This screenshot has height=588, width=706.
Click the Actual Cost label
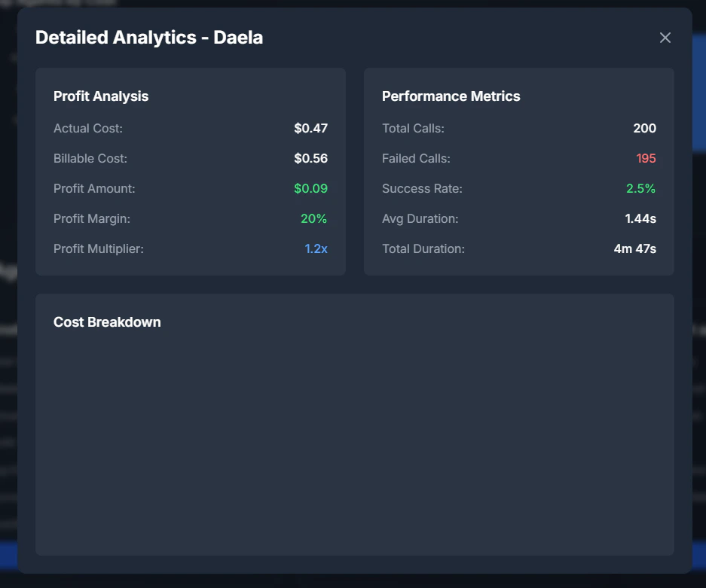81,128
